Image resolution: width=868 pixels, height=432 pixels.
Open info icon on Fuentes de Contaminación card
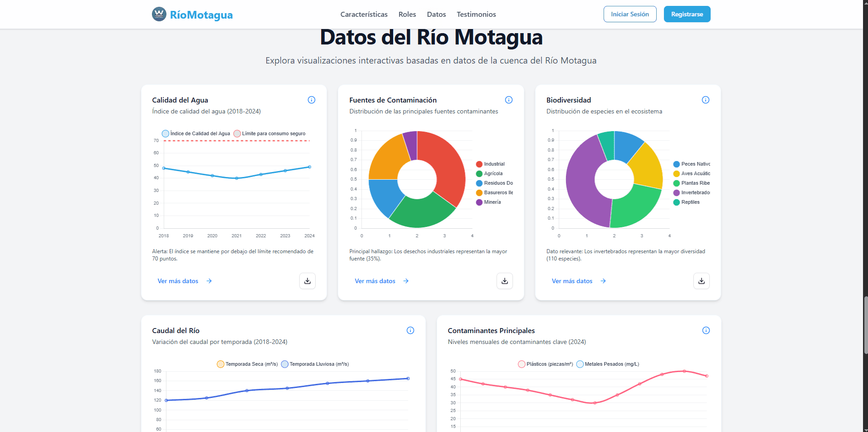pos(509,100)
